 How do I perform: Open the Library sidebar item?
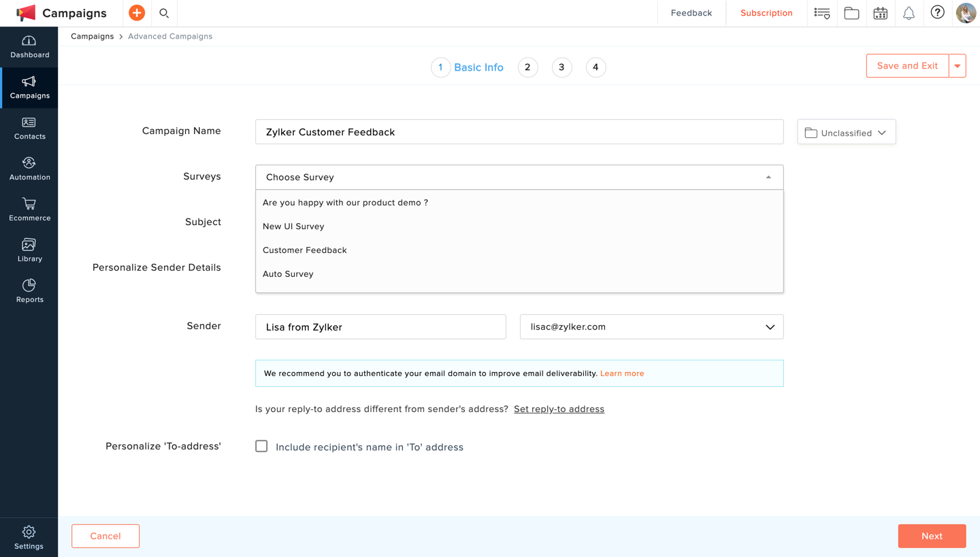[x=29, y=250]
